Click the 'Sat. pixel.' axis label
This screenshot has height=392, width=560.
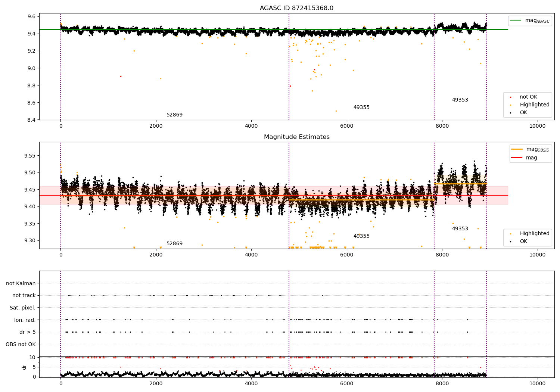point(23,308)
